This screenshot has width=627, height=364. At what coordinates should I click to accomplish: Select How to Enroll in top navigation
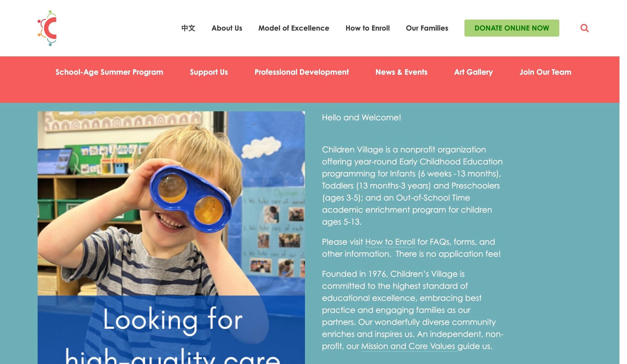[367, 28]
